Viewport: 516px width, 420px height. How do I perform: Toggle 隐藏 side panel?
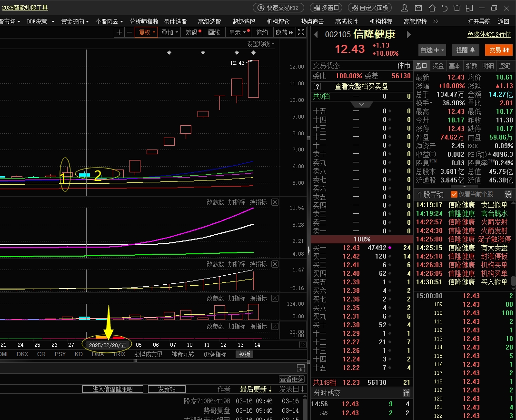pos(284,32)
